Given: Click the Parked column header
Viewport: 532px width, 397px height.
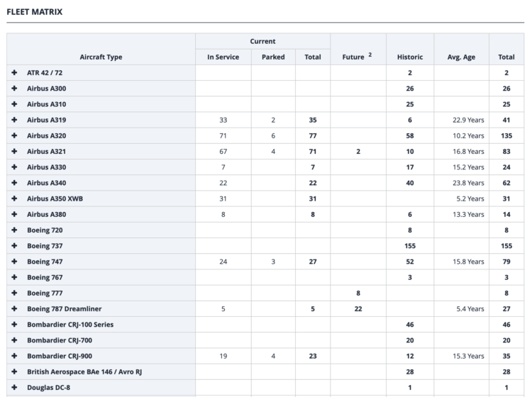Looking at the screenshot, I should click(273, 57).
